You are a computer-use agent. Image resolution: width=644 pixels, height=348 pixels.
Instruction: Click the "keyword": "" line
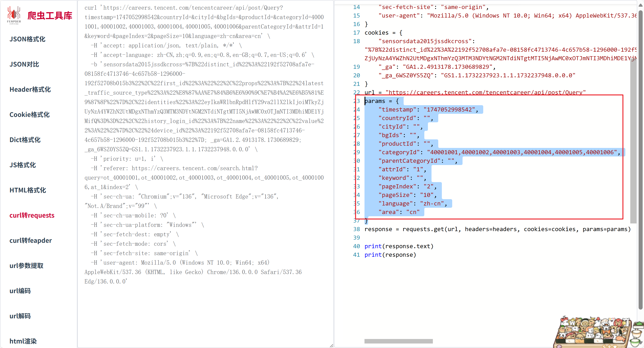402,178
